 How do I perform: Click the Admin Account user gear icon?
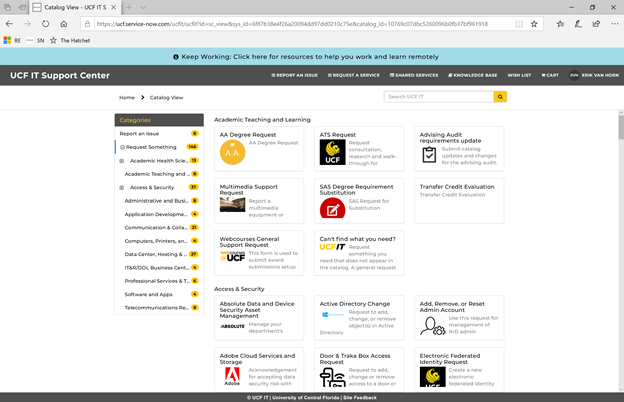point(433,326)
